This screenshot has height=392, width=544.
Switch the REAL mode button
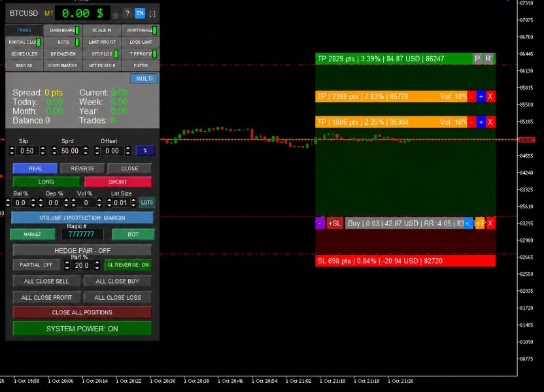coord(35,169)
